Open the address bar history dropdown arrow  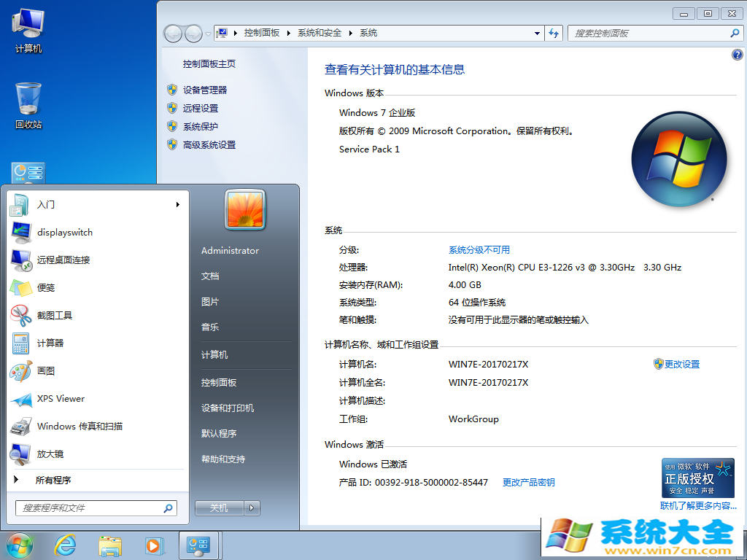click(538, 34)
